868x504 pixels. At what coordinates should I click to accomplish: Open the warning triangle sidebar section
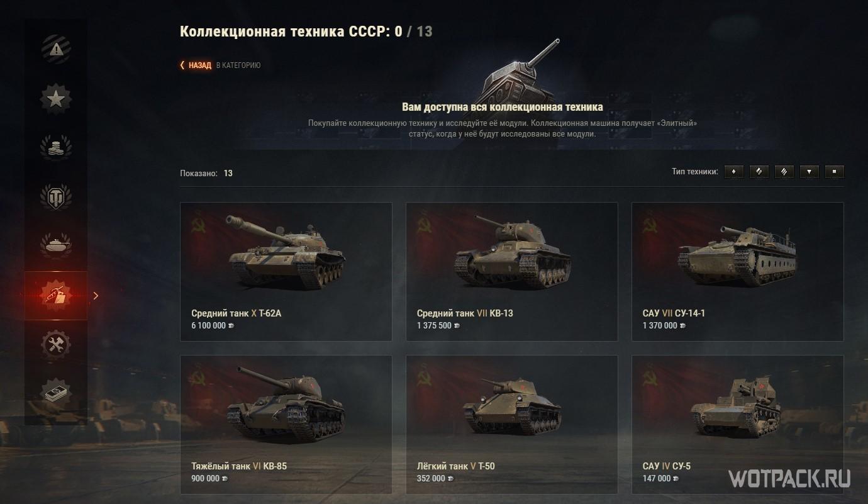coord(56,50)
